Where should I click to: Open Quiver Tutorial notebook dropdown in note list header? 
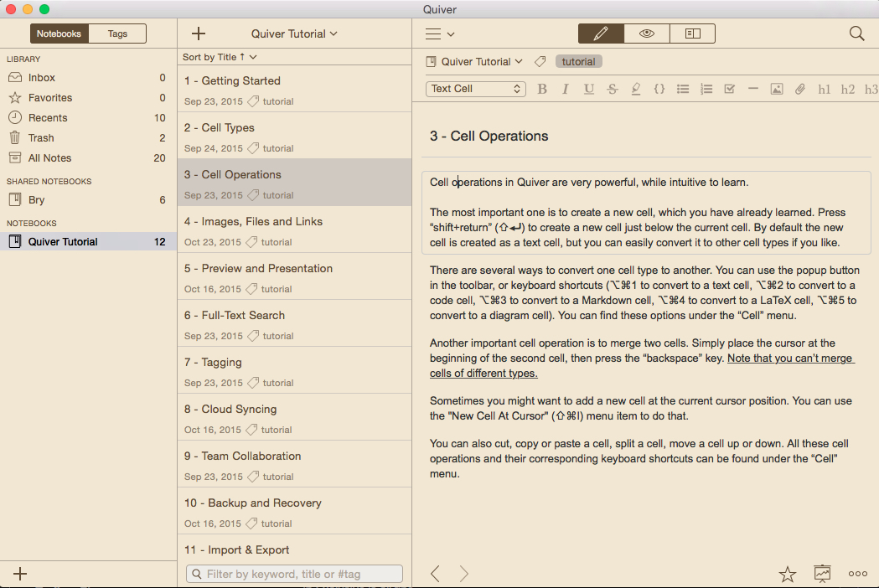coord(294,34)
